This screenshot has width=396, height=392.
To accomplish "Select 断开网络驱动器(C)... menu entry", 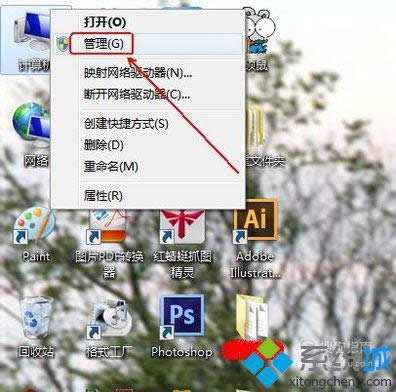I will (x=147, y=95).
